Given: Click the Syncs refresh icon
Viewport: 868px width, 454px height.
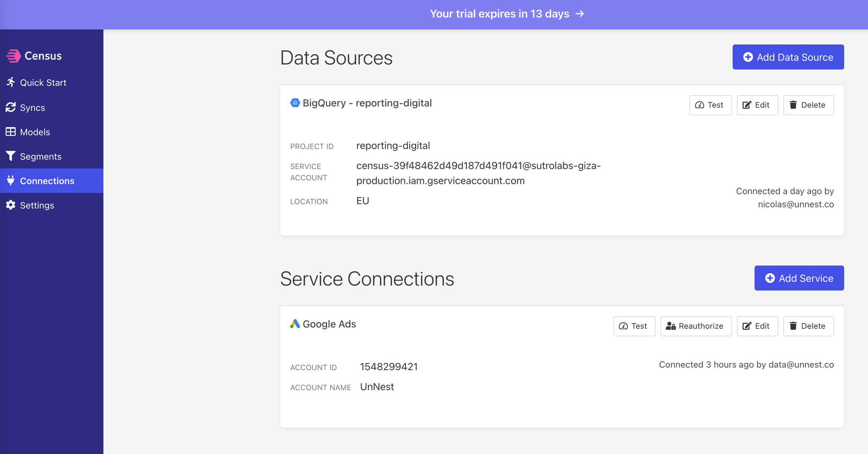Looking at the screenshot, I should (x=11, y=108).
